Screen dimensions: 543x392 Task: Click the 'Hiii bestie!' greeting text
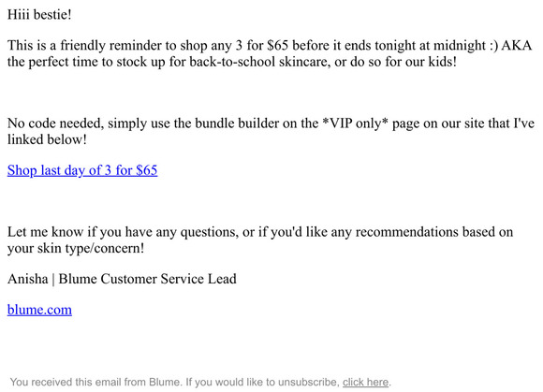(x=39, y=15)
